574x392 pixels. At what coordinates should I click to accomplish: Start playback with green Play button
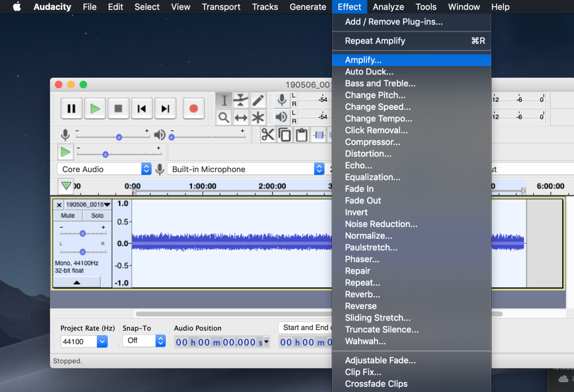(x=95, y=109)
